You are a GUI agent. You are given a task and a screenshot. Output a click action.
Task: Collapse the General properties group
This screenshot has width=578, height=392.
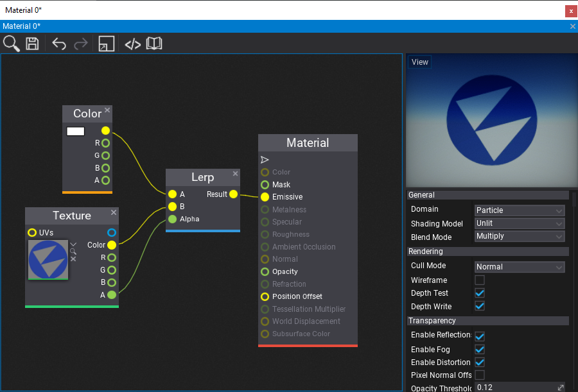487,195
